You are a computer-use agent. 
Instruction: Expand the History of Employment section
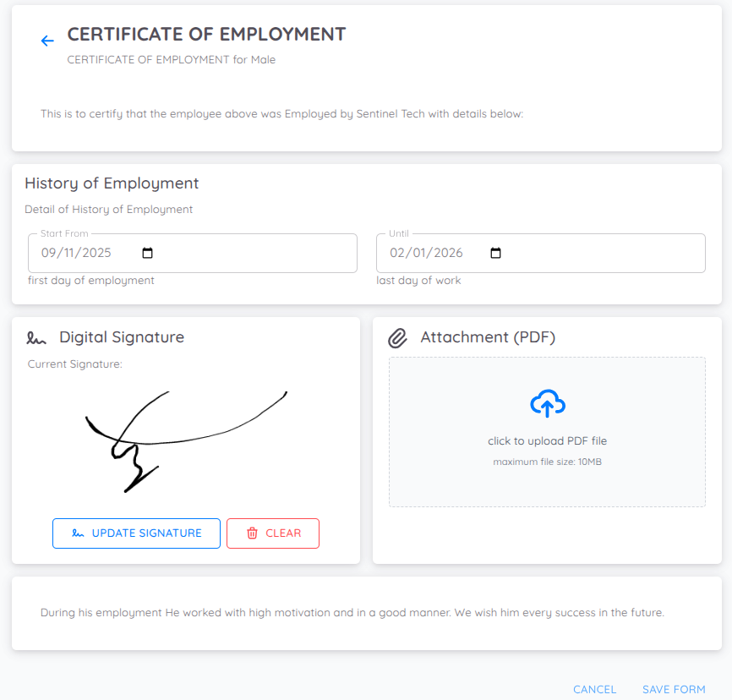point(111,183)
